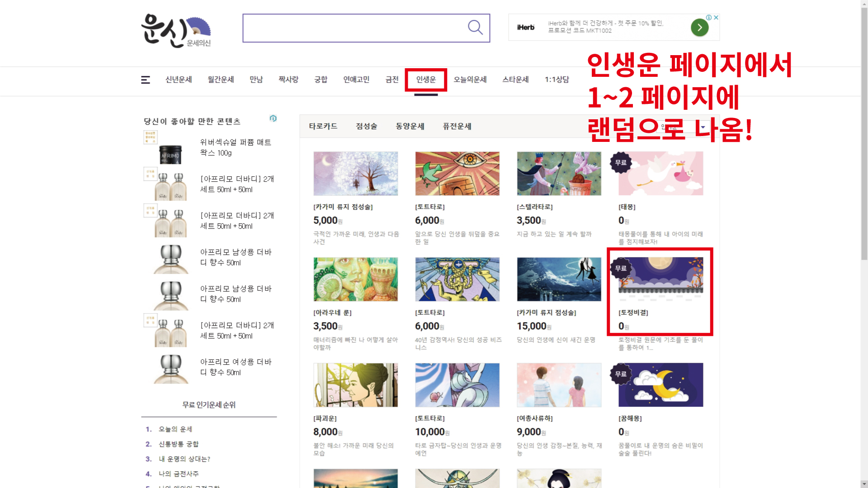868x488 pixels.
Task: Click the page vertical scrollbar
Action: point(864,136)
